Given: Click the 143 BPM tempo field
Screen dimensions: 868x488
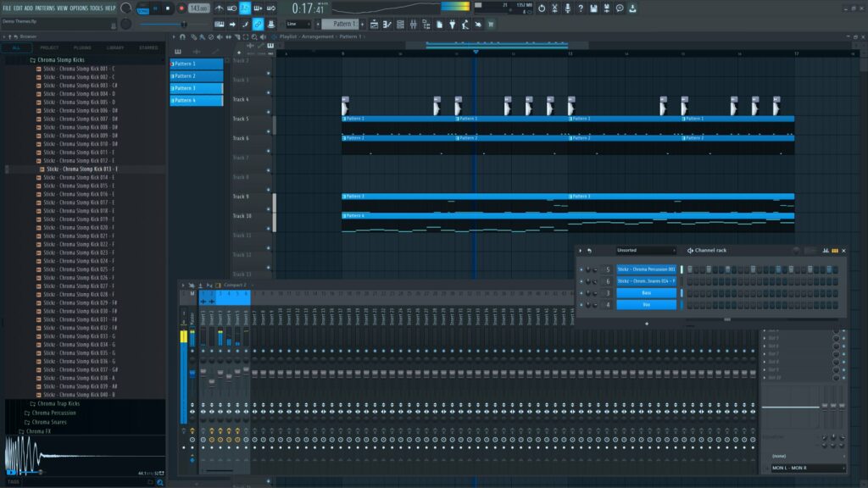Looking at the screenshot, I should pos(198,8).
